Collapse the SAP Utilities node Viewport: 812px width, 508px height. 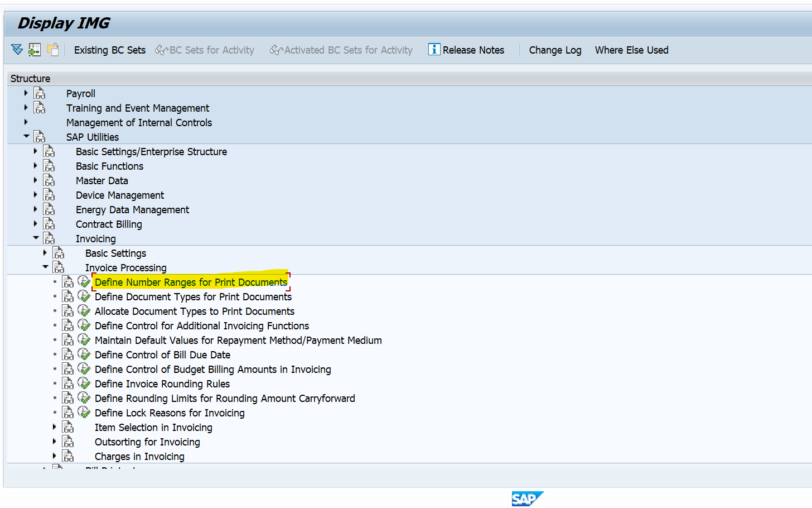[26, 136]
